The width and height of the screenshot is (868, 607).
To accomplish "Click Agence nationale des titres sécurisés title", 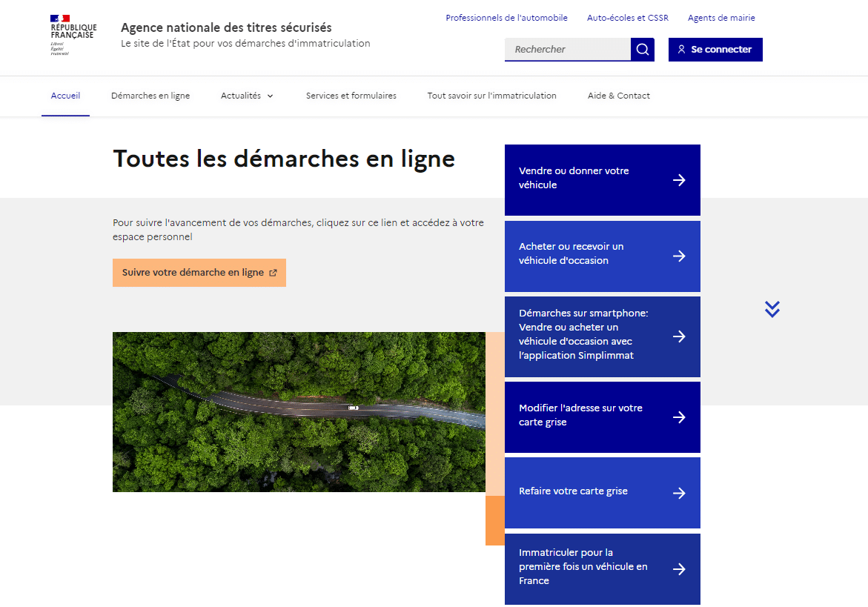I will (x=226, y=27).
